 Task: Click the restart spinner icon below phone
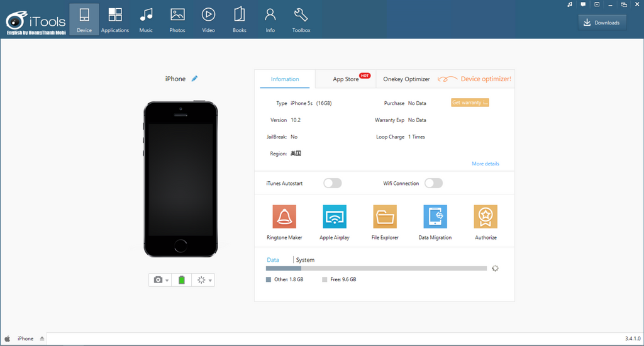pos(201,280)
